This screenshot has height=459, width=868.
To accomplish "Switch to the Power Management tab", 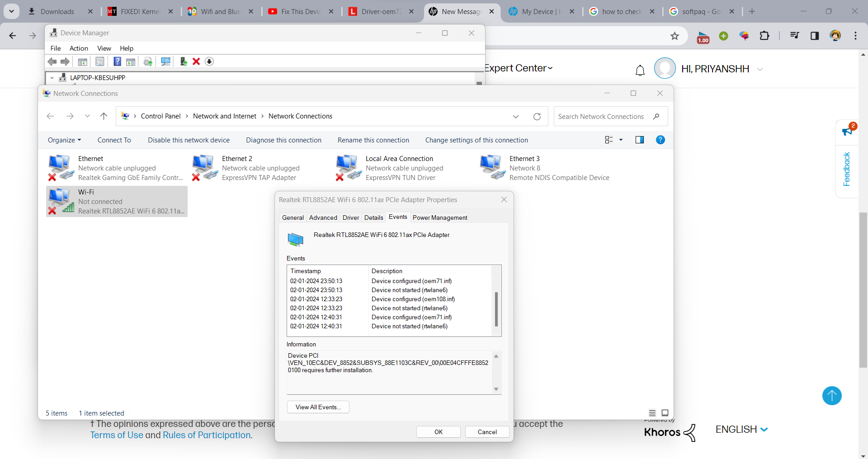I will [x=440, y=218].
